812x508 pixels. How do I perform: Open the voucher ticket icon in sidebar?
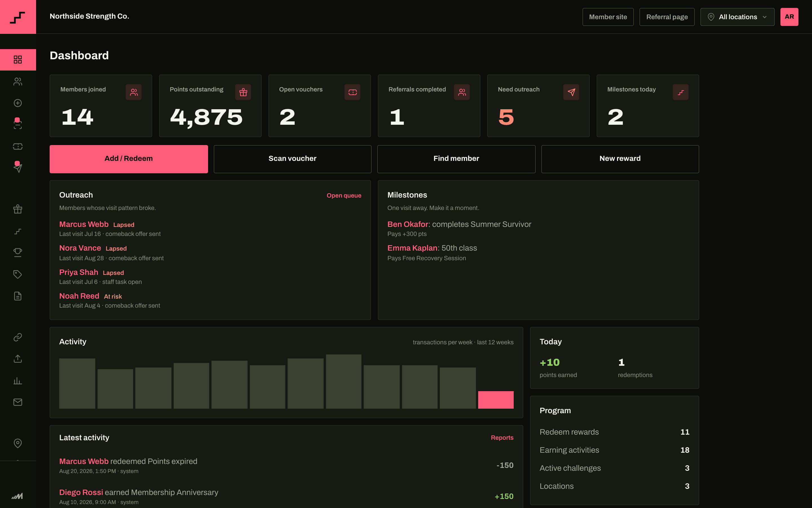pyautogui.click(x=18, y=146)
